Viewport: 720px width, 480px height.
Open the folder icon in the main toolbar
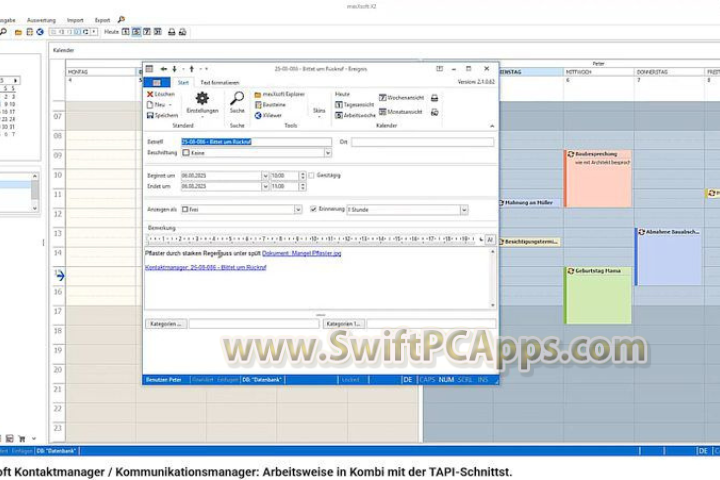(x=18, y=32)
